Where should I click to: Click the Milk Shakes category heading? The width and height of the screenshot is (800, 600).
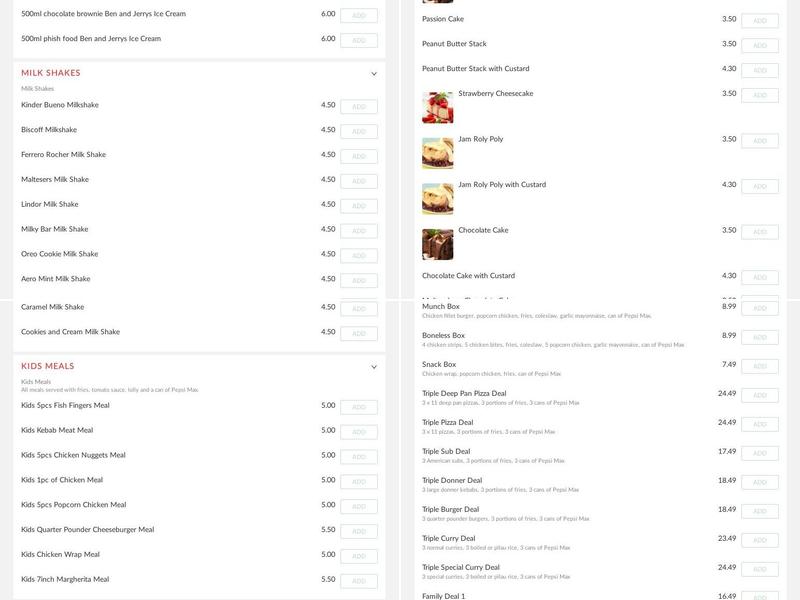(x=51, y=73)
